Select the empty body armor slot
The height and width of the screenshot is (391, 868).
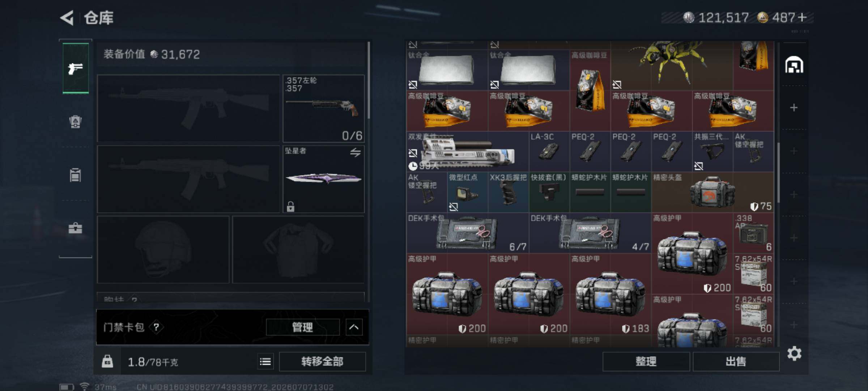point(298,249)
